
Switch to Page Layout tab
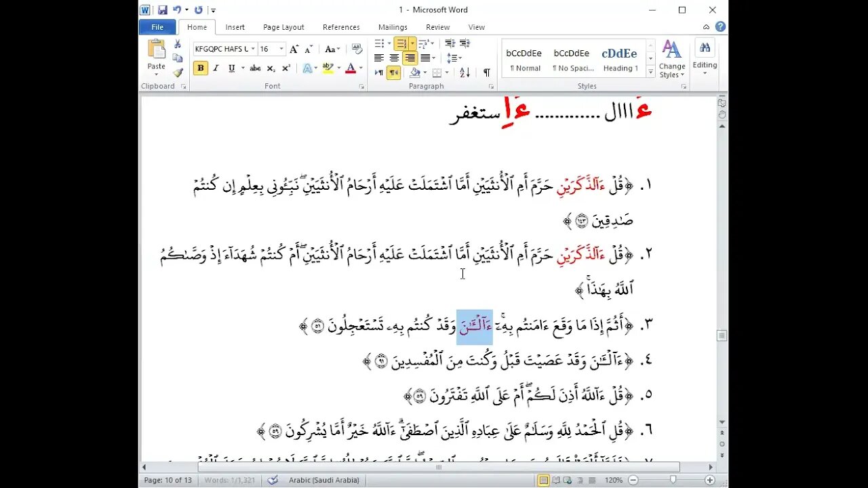[x=283, y=27]
